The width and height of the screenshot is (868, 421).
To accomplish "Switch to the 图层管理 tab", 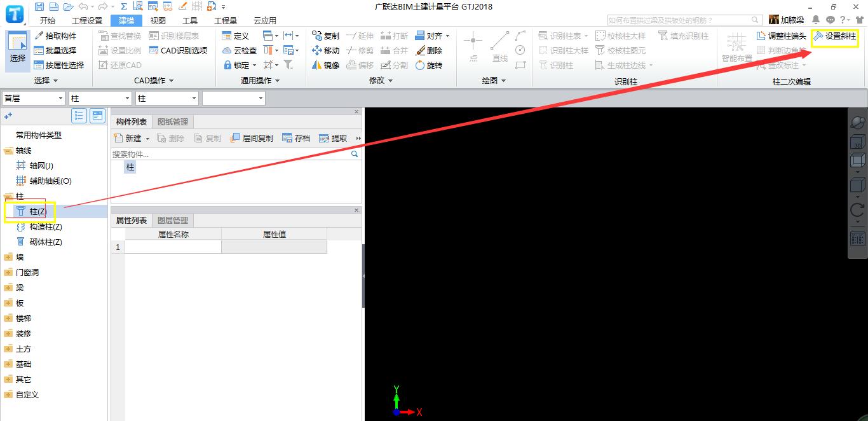I will point(173,220).
